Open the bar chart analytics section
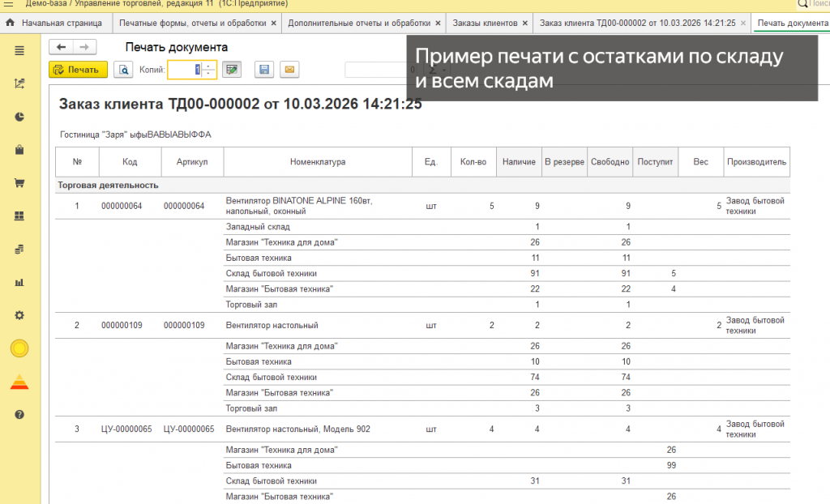 19,282
